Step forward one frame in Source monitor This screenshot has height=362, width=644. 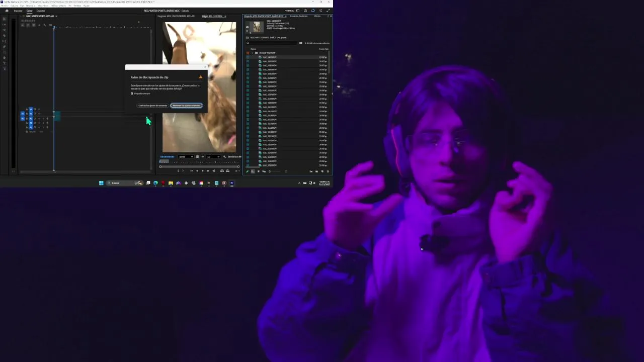(x=208, y=171)
